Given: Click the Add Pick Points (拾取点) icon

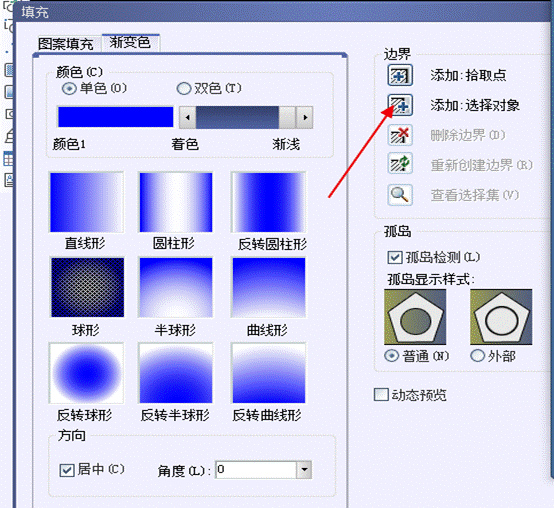Looking at the screenshot, I should pyautogui.click(x=400, y=75).
